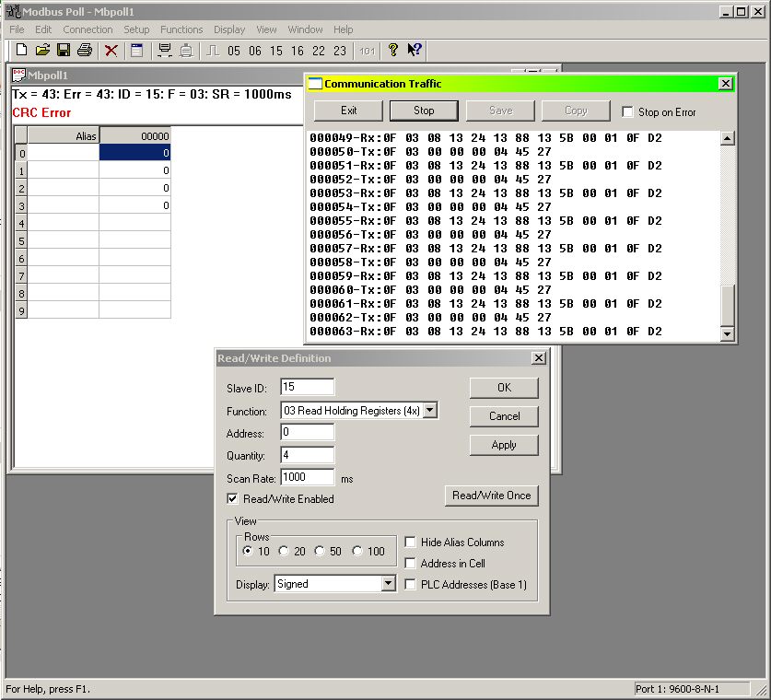Image resolution: width=771 pixels, height=700 pixels.
Task: Click the Save disk toolbar icon
Action: [64, 50]
